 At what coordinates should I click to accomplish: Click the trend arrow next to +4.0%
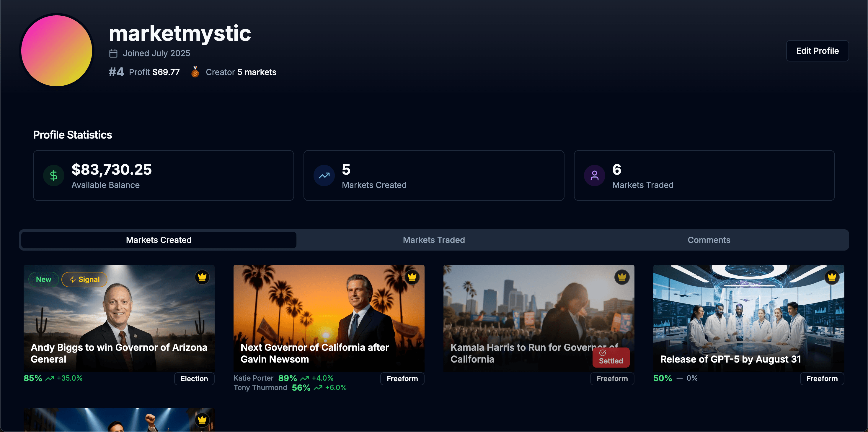pos(304,379)
